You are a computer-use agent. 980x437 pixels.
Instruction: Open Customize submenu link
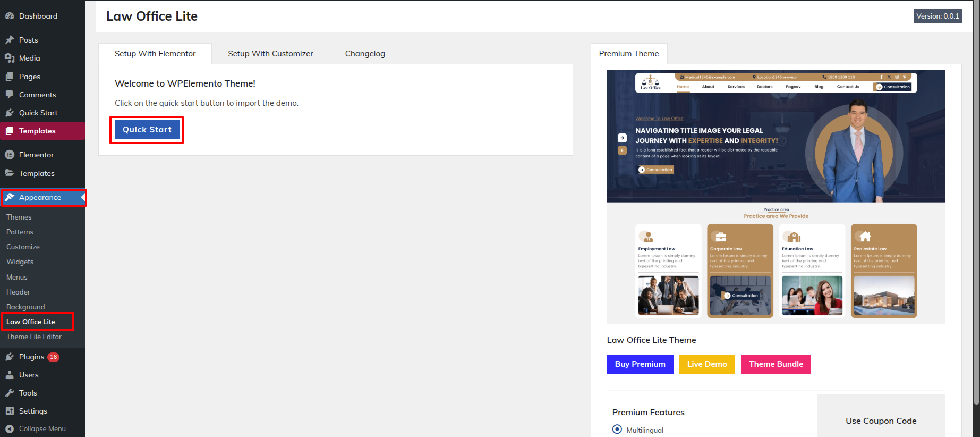(x=23, y=247)
